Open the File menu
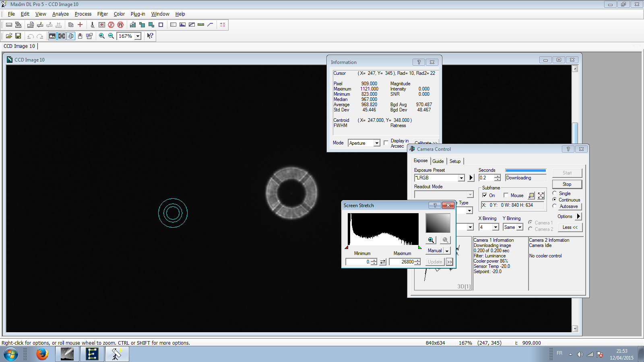Viewport: 644px width, 362px height. point(11,14)
